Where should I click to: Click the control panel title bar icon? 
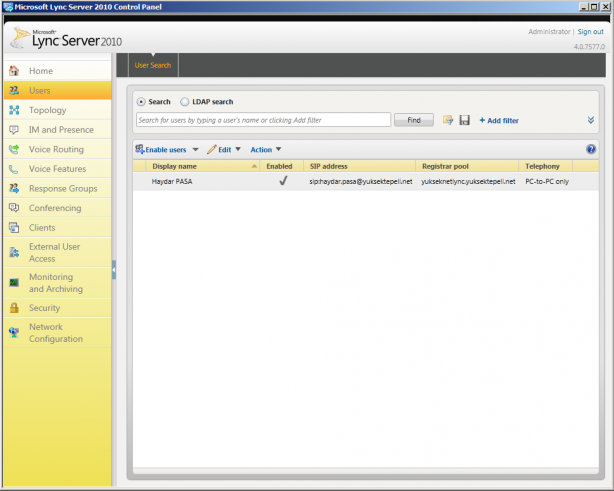(7, 7)
